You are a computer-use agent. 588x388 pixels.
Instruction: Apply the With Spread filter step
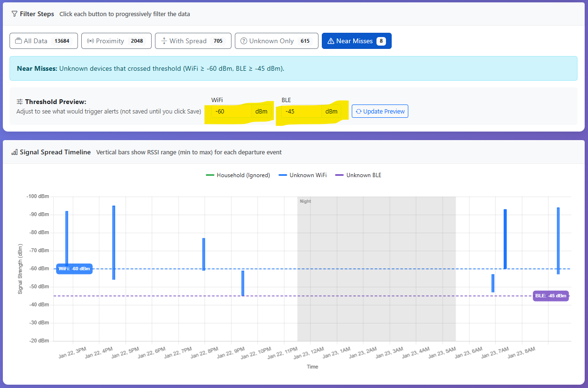tap(193, 41)
